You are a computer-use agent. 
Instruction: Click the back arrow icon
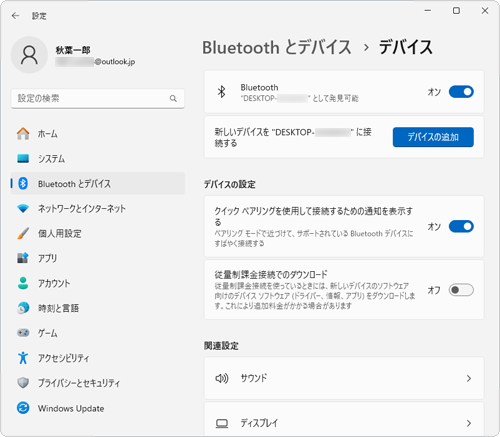pos(15,16)
